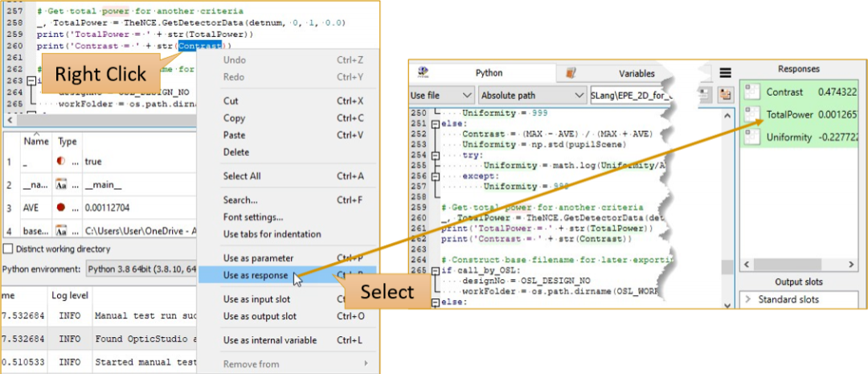Click the highlighted word Contrast in line 260
Screen dimensions: 868x374
[x=200, y=46]
